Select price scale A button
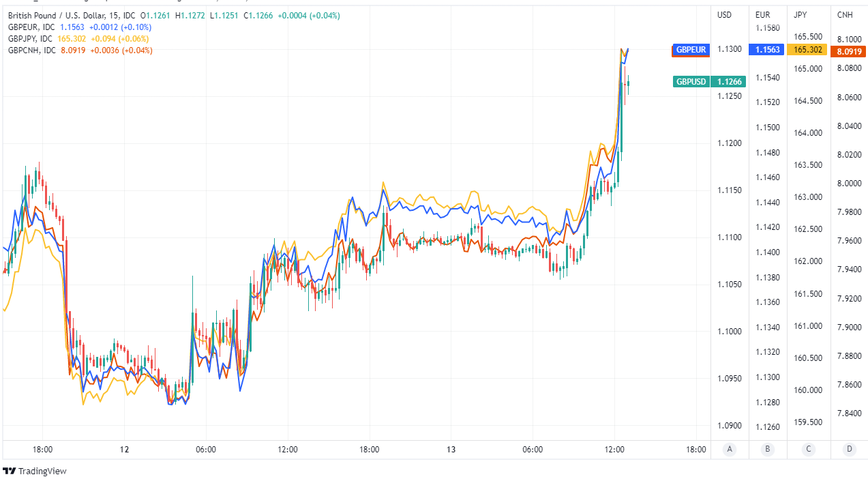This screenshot has width=868, height=479. (x=730, y=449)
